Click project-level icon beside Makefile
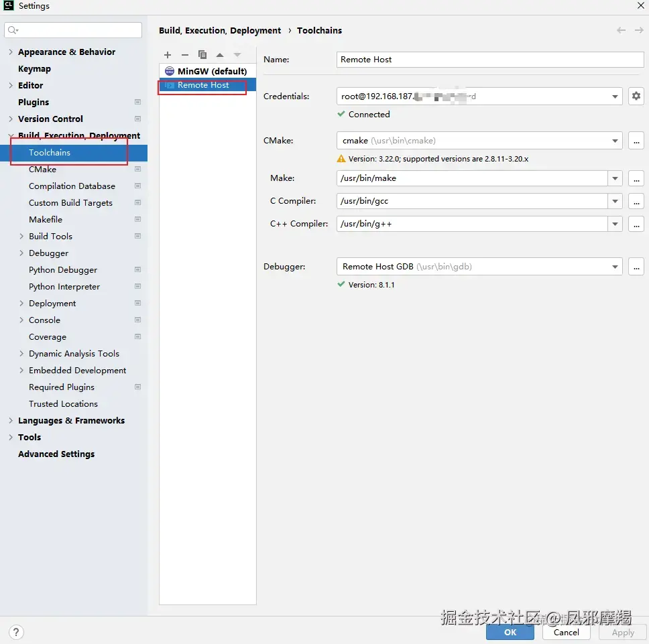 point(138,220)
